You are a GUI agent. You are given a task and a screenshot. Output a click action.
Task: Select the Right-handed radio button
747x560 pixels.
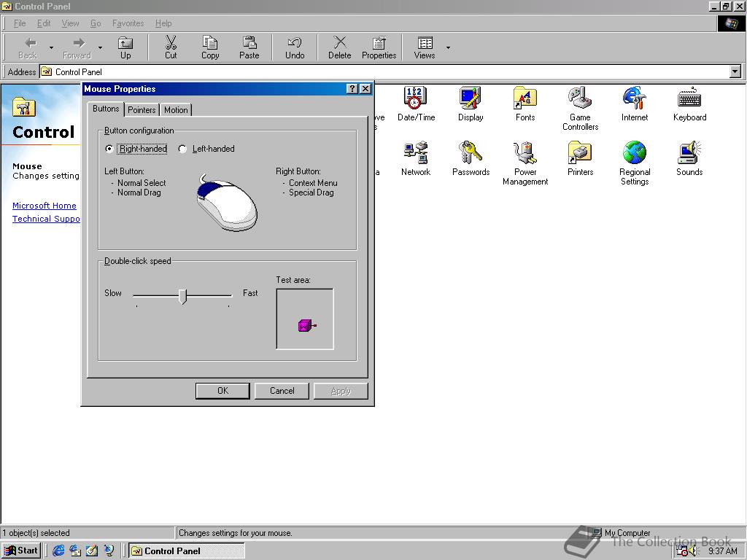coord(109,149)
